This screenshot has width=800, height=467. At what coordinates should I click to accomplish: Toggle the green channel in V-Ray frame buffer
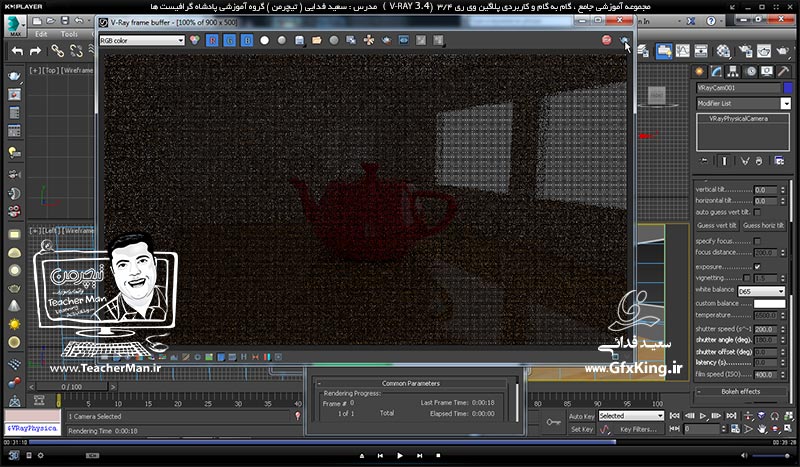229,40
